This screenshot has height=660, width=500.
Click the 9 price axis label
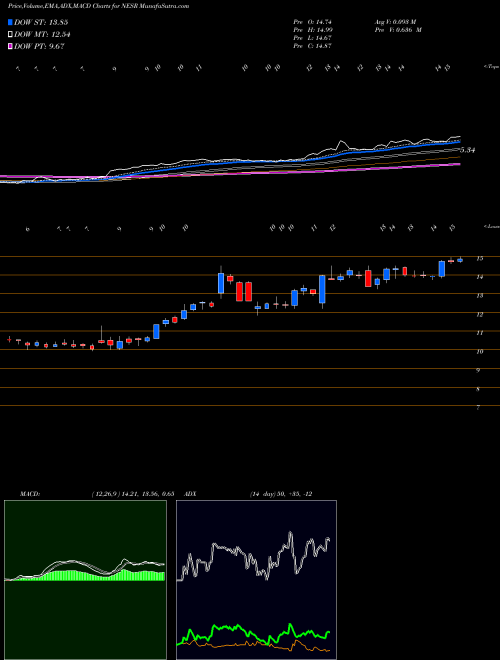[478, 370]
